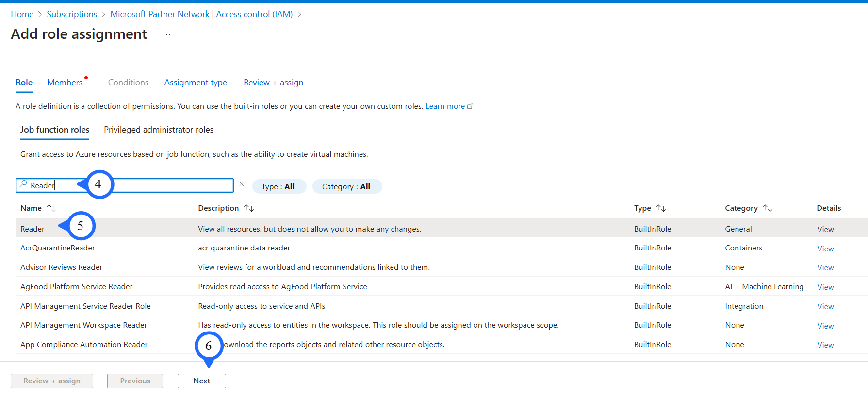Open the Type : All filter
868x398 pixels.
click(278, 186)
